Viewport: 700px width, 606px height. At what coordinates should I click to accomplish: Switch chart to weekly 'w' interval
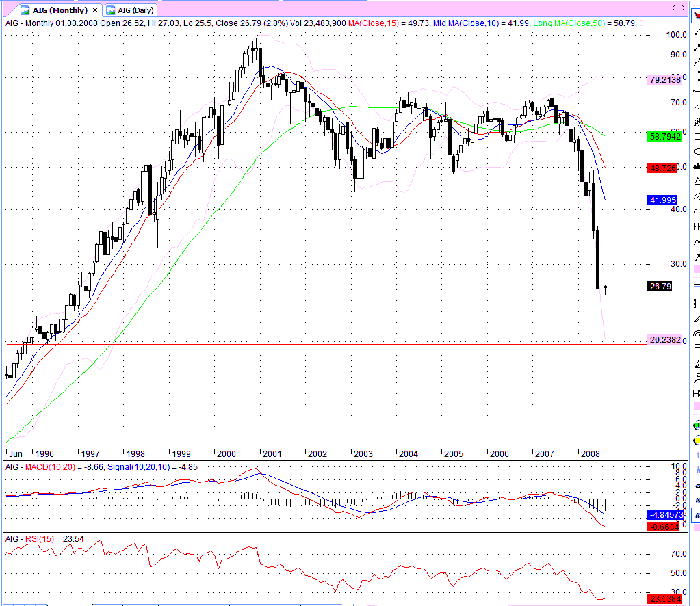pos(697,500)
